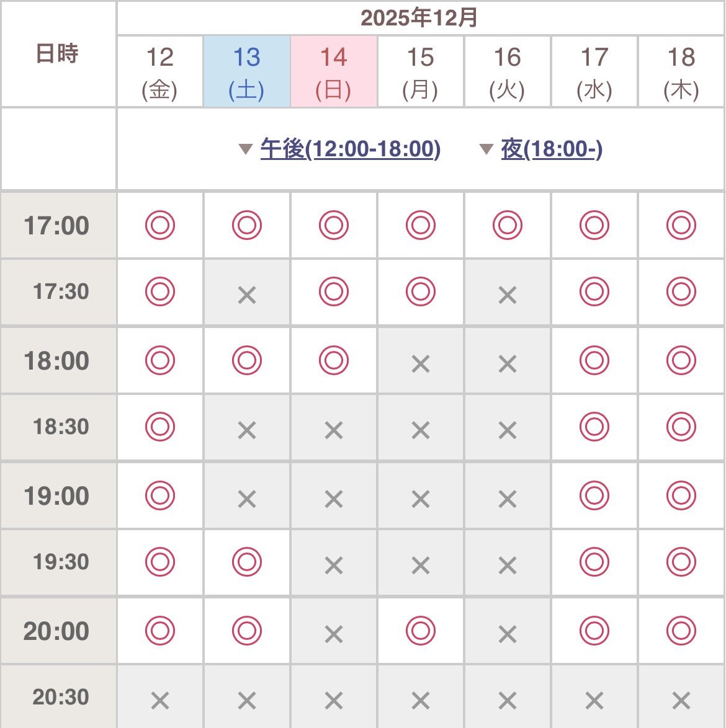
Task: Click the Saturday 13 (土) date header
Action: [x=246, y=72]
